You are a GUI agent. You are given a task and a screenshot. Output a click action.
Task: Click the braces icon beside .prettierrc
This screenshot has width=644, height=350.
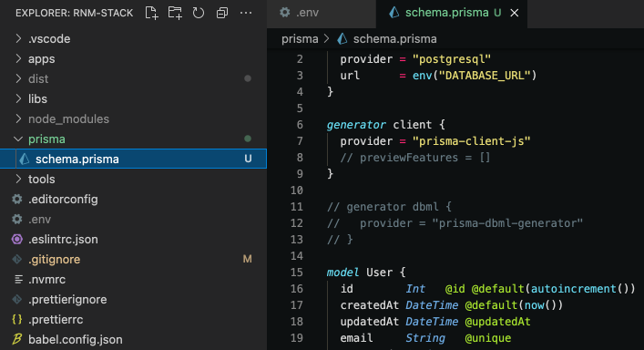pos(16,319)
